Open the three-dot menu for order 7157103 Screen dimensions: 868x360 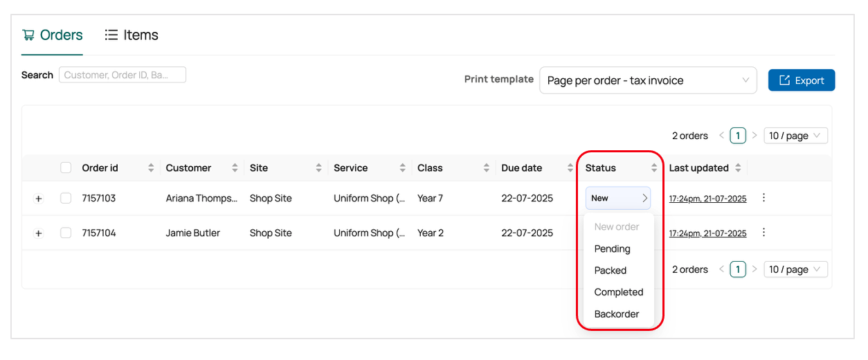[763, 198]
